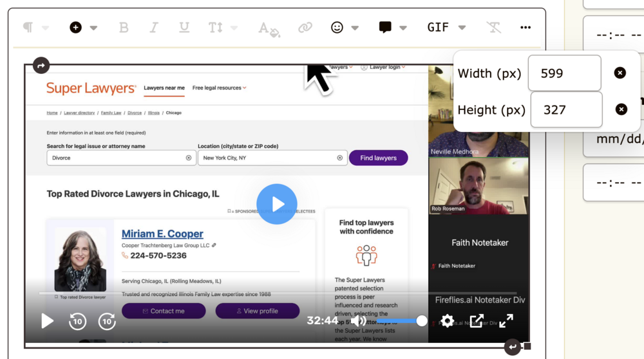Open the GIF inserter
The image size is (644, 359).
(438, 28)
